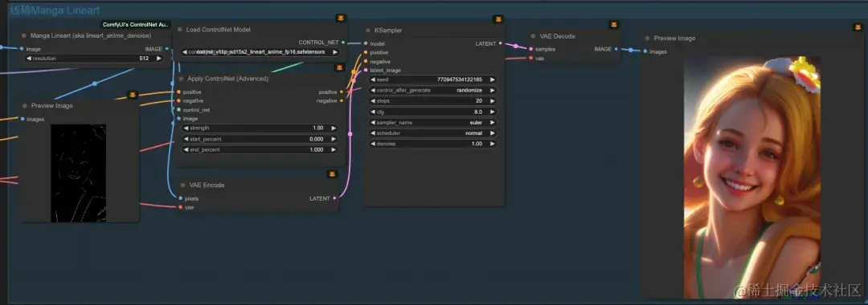The image size is (868, 305).
Task: Click fox badge above right Preview Image node
Action: coord(858,27)
